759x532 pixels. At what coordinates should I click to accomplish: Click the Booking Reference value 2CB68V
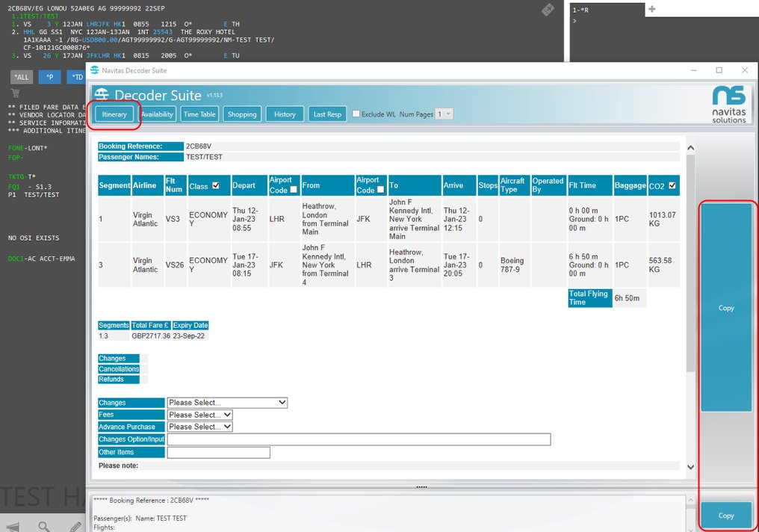pos(199,146)
